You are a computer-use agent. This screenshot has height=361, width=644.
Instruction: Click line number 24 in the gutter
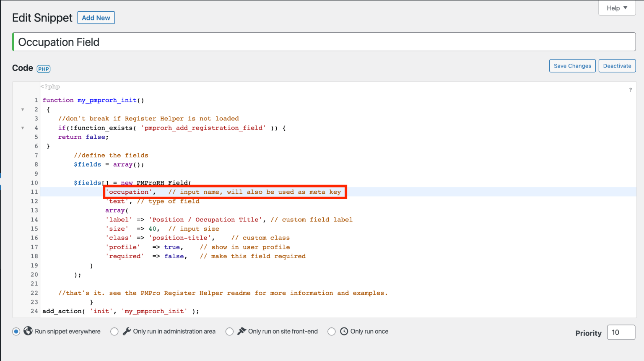click(x=34, y=311)
